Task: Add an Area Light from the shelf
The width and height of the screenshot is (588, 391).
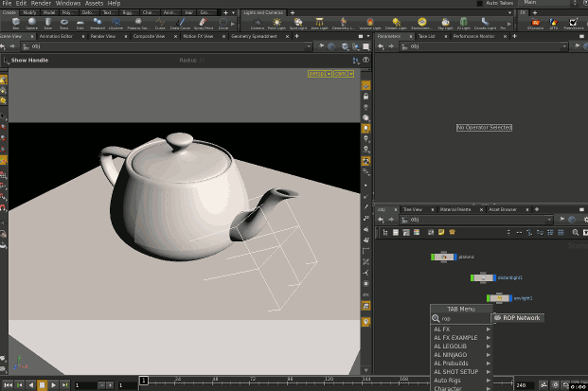Action: pos(319,24)
